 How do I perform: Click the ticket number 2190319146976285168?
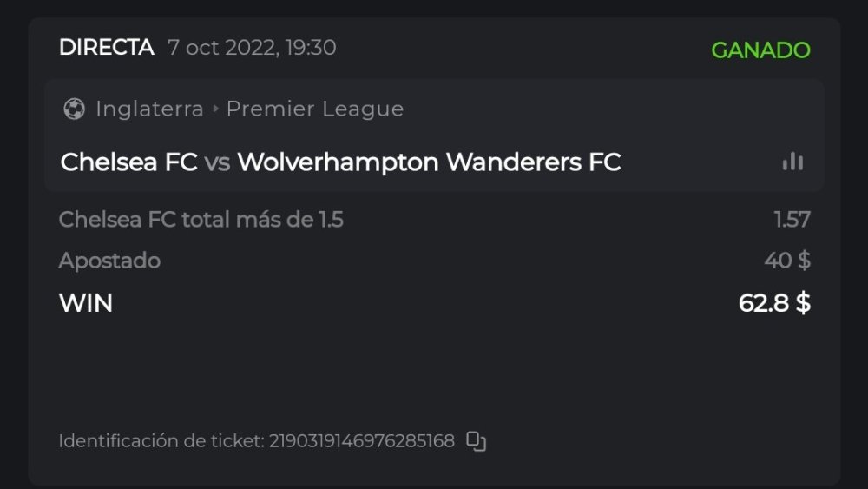361,441
